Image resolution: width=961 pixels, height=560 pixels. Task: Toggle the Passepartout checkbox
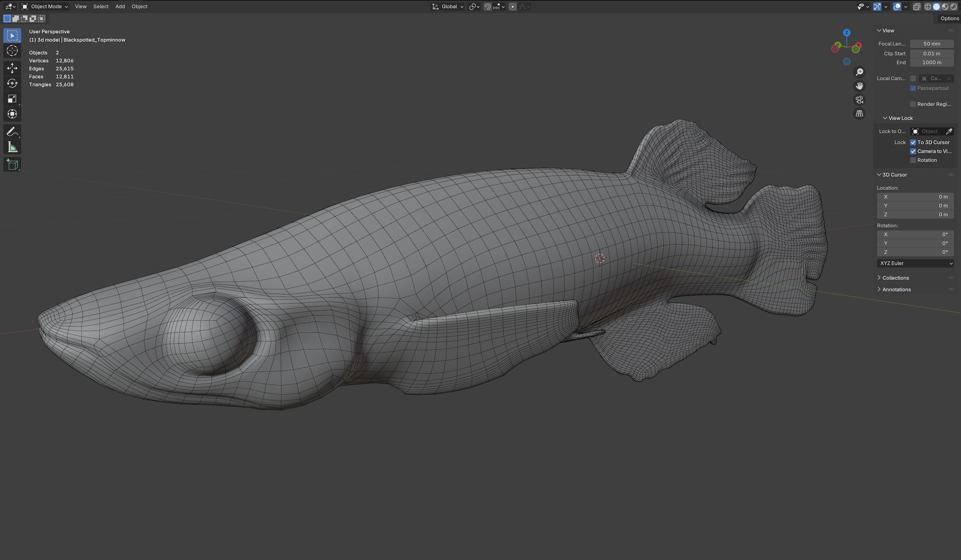point(913,88)
